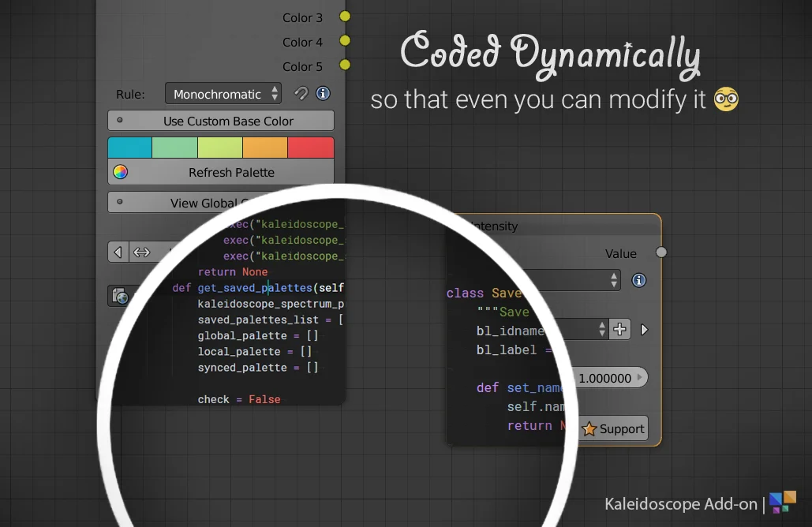The image size is (812, 527).
Task: Click the info icon in Intensity node
Action: 638,280
